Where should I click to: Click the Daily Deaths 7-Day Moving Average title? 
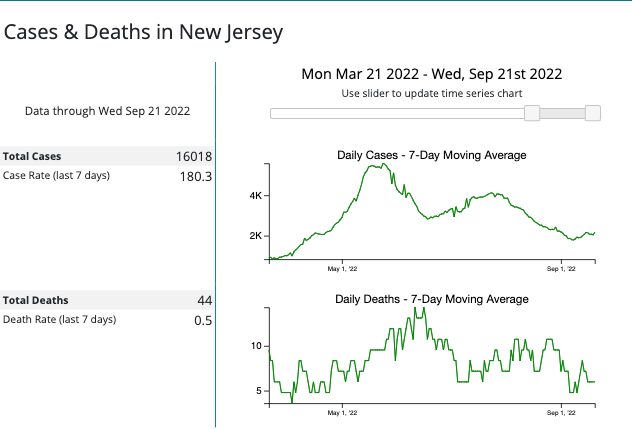click(432, 299)
